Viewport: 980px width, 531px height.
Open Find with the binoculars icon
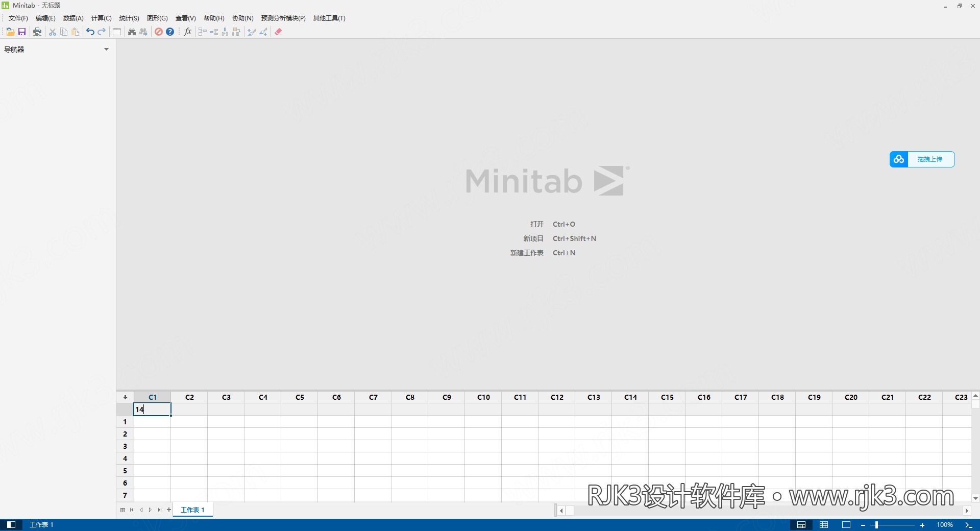[x=132, y=32]
